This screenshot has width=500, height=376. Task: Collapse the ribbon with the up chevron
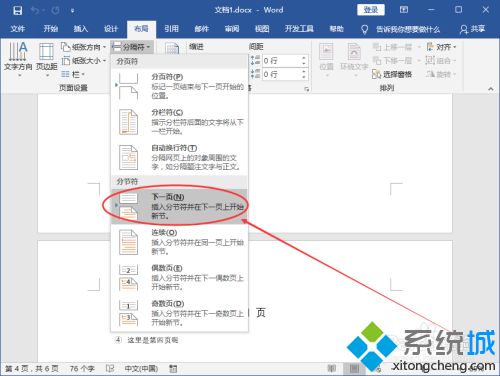pyautogui.click(x=491, y=89)
